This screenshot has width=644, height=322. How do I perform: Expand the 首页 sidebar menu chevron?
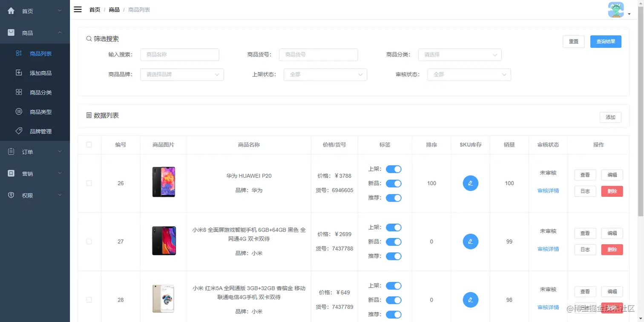pyautogui.click(x=60, y=11)
